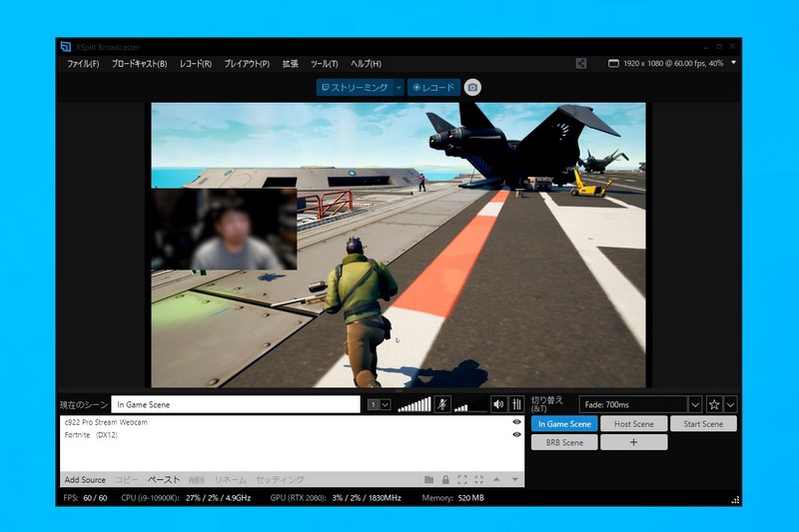
Task: Add a new scene with plus button
Action: coord(634,442)
